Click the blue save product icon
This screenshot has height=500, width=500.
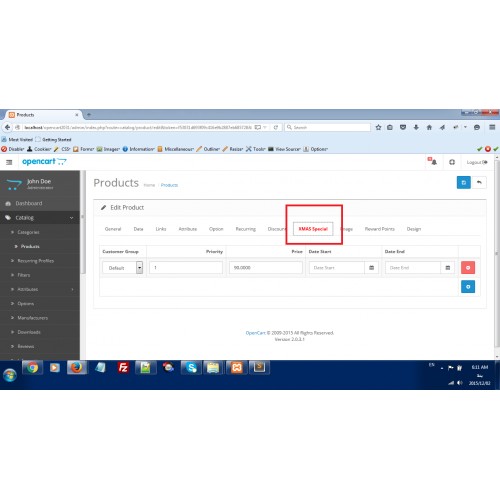point(463,182)
